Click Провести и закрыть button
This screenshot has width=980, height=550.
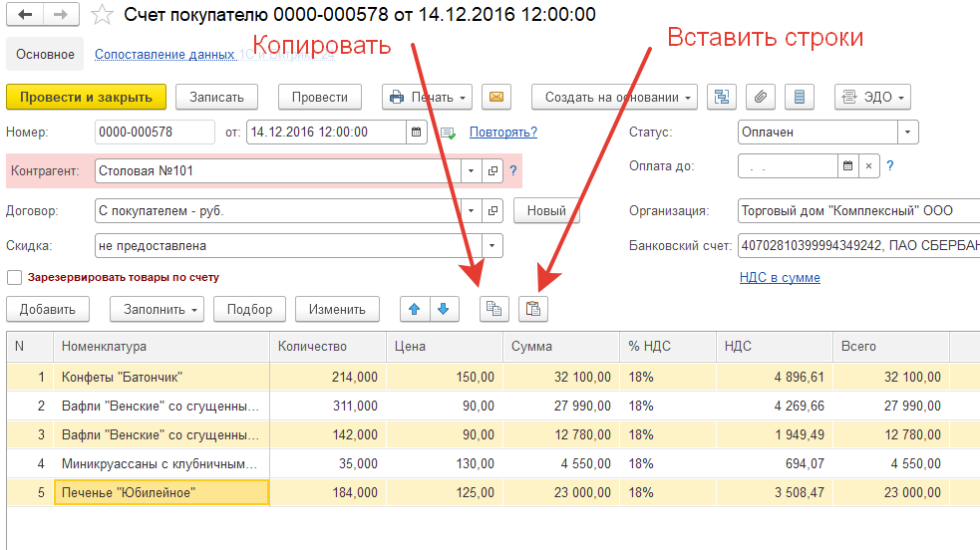coord(87,97)
